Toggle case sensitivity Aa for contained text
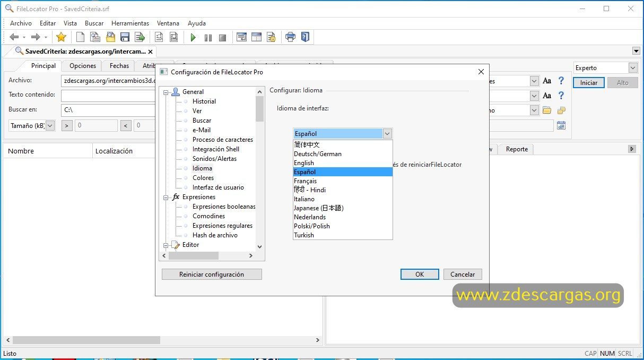Screen dimensions: 644x360 coord(547,96)
